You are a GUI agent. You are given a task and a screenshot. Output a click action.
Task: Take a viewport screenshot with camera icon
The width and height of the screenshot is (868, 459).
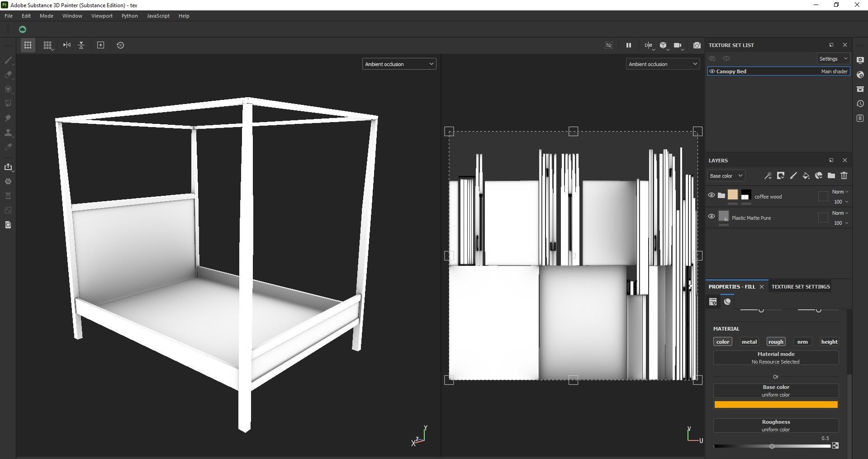(x=697, y=45)
